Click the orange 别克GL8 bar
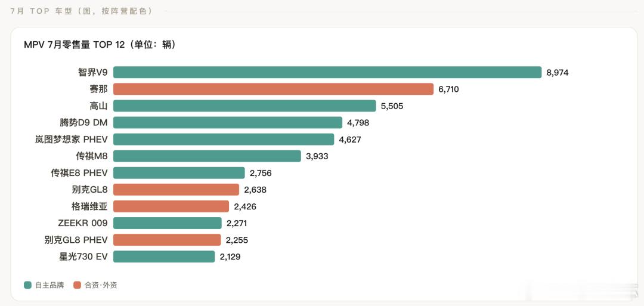644x306 pixels. [176, 190]
